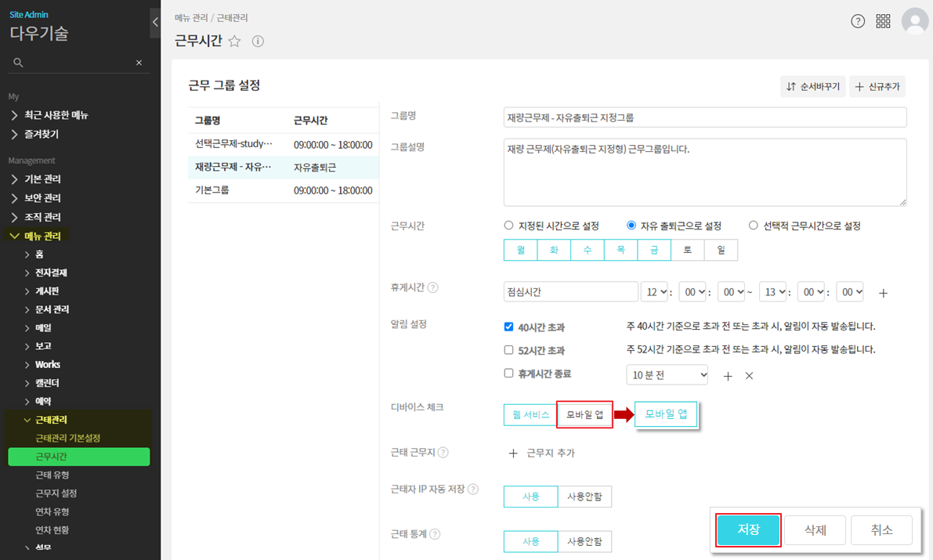Viewport: 933px width, 560px height.
Task: Click the 신규추가 button
Action: click(x=877, y=87)
